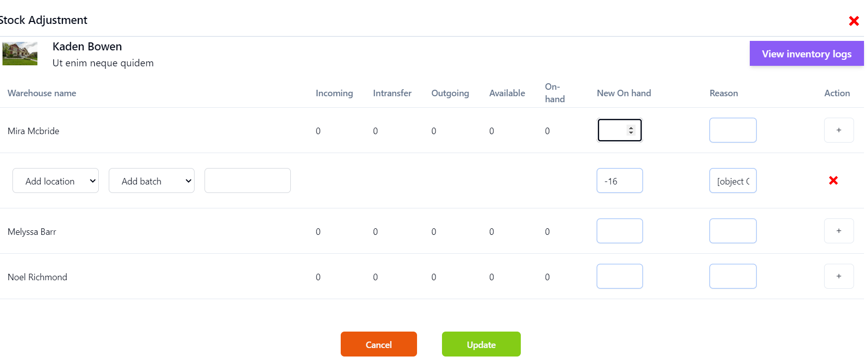
Task: Click the Reason field for Mira Mcbride
Action: point(732,130)
